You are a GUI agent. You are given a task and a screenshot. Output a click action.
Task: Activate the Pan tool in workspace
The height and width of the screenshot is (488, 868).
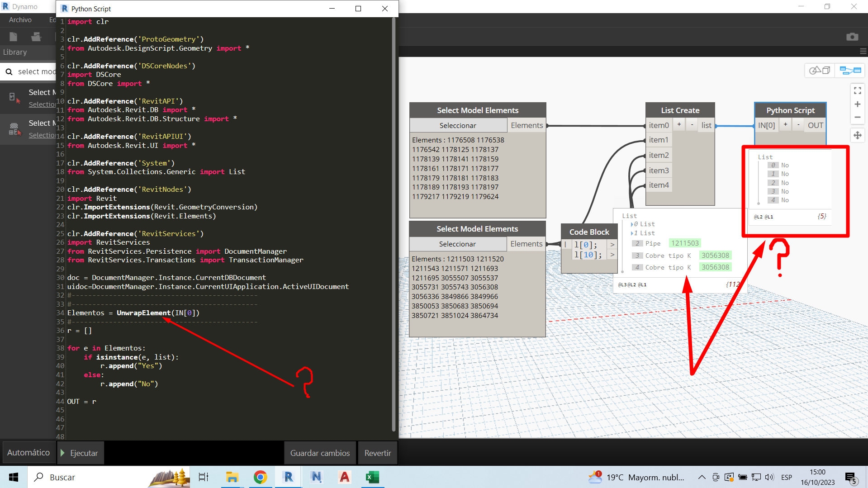pos(857,135)
